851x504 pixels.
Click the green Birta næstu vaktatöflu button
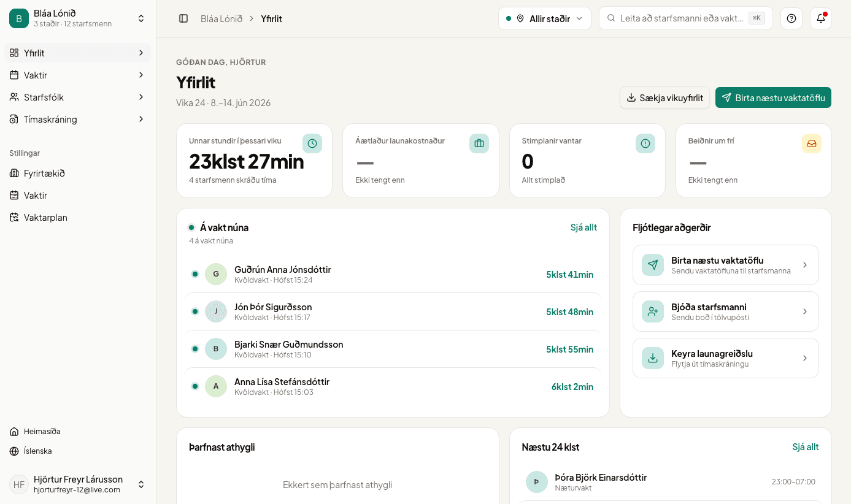click(773, 97)
